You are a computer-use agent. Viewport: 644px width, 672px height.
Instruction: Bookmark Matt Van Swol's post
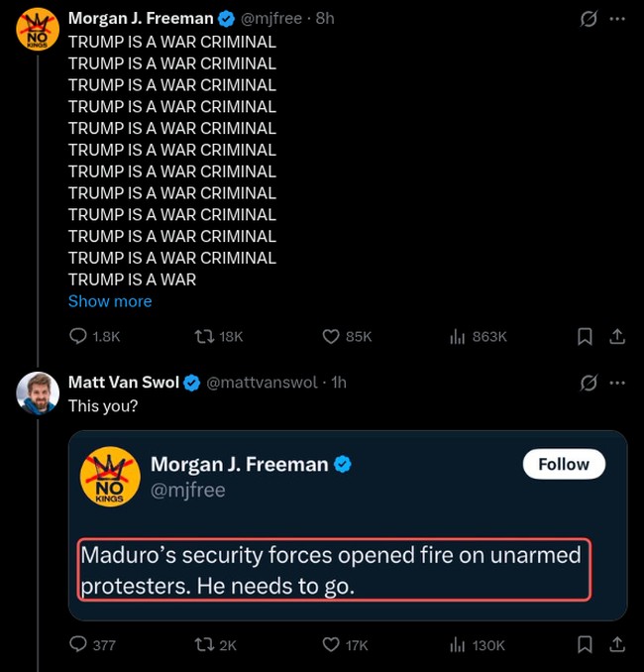[585, 644]
